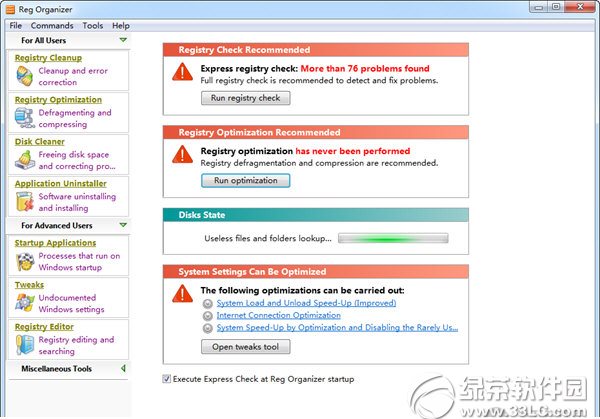The image size is (600, 419).
Task: Collapse the For Advanced Users section
Action: pyautogui.click(x=123, y=225)
